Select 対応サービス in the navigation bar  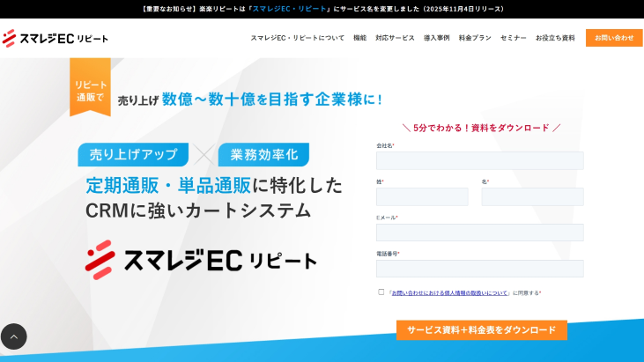coord(395,38)
